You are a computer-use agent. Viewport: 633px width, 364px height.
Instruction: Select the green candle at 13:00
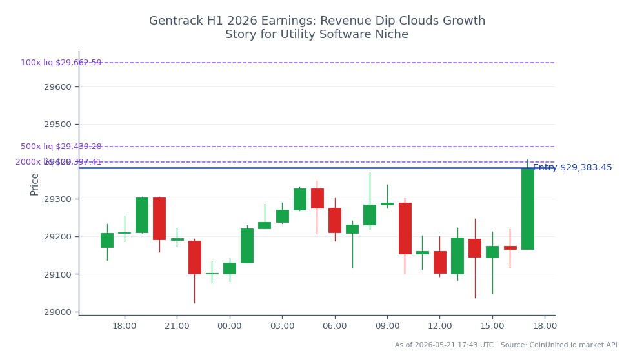pyautogui.click(x=457, y=256)
